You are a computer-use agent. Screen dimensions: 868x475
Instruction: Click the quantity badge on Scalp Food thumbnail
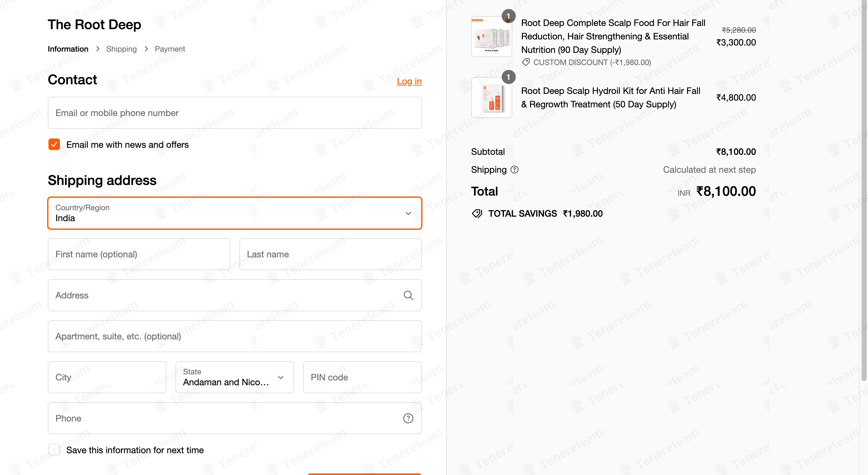(x=509, y=16)
